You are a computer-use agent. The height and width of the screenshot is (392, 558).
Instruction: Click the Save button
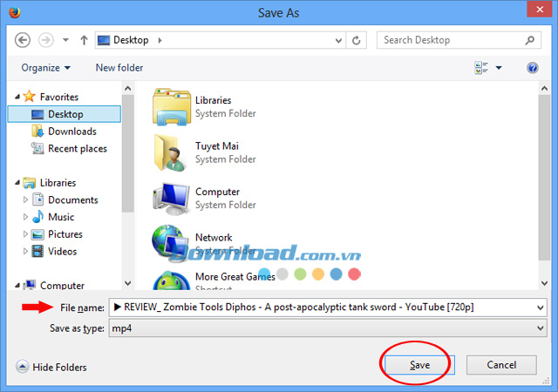(419, 365)
